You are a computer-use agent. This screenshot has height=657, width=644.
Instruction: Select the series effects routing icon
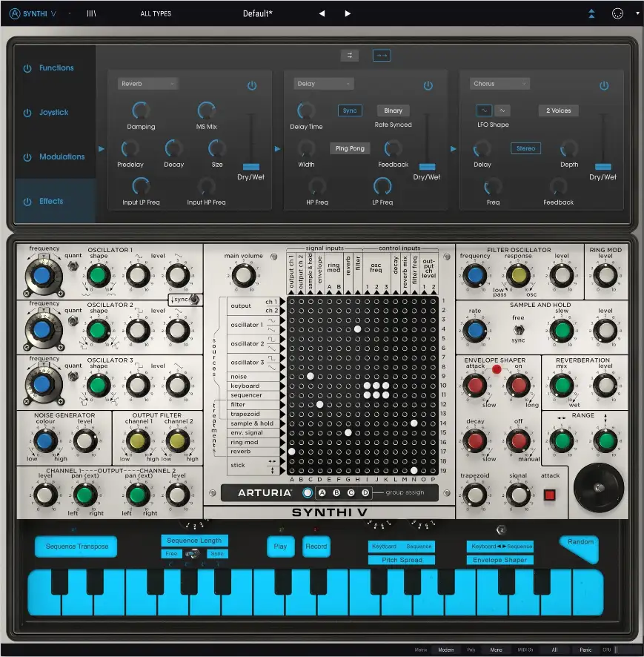point(381,55)
